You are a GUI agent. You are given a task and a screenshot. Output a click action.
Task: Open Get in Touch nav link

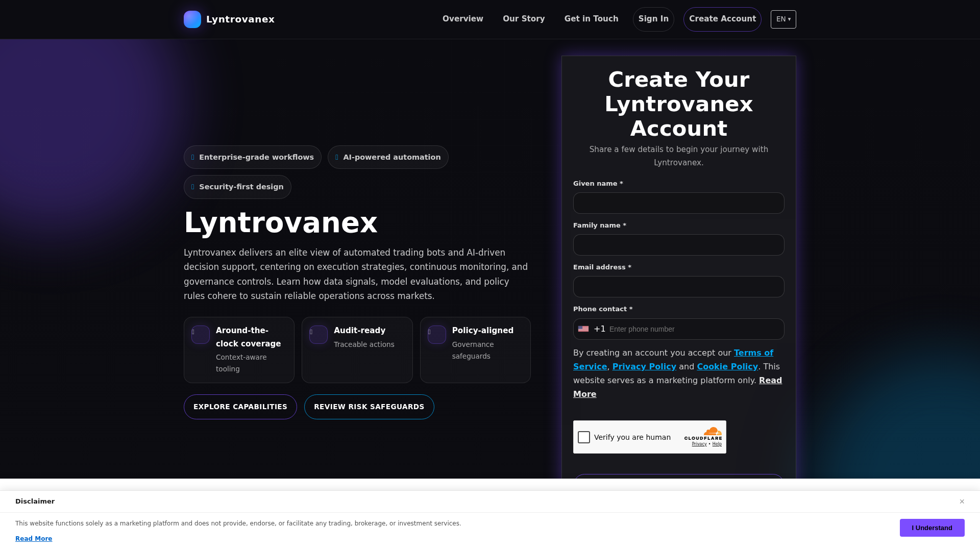click(591, 19)
